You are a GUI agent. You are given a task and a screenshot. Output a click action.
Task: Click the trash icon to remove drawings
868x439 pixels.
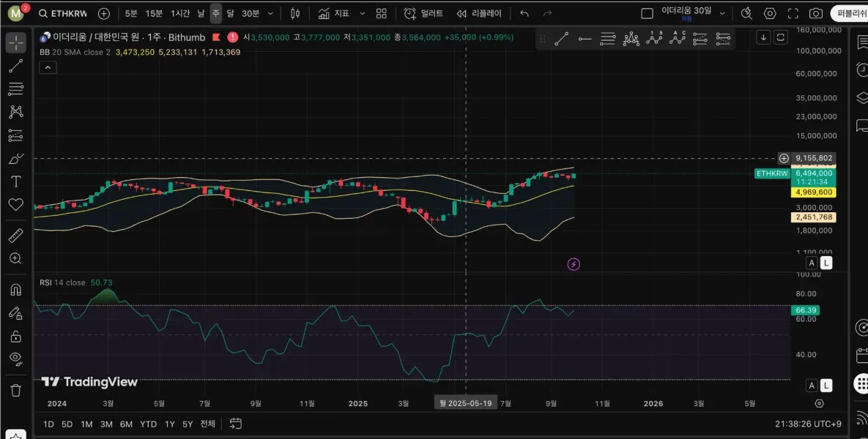pos(15,390)
